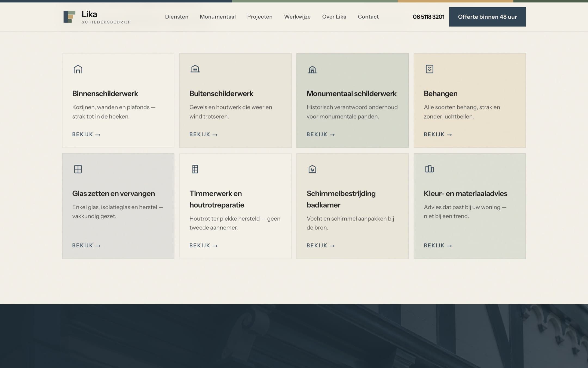
Task: Click text "Alle soorten behang, strak en zonder luchtbellen."
Action: coord(462,112)
